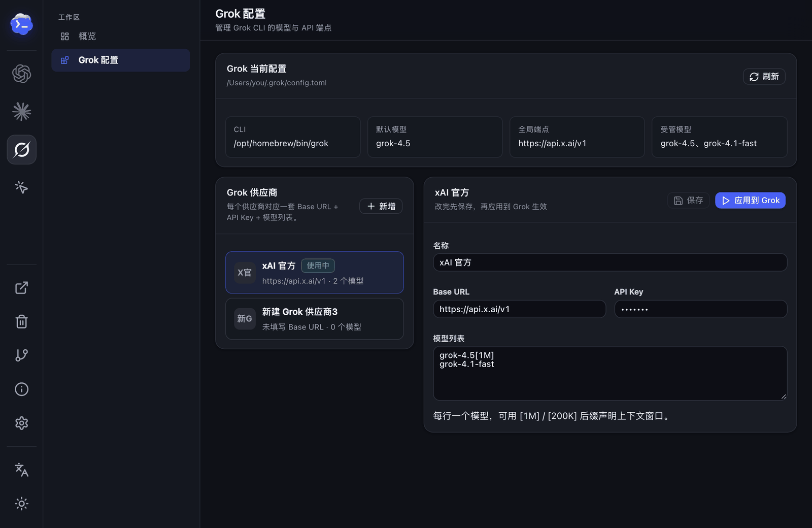The image size is (812, 528).
Task: Switch to the OpenAI section icon
Action: coord(21,74)
